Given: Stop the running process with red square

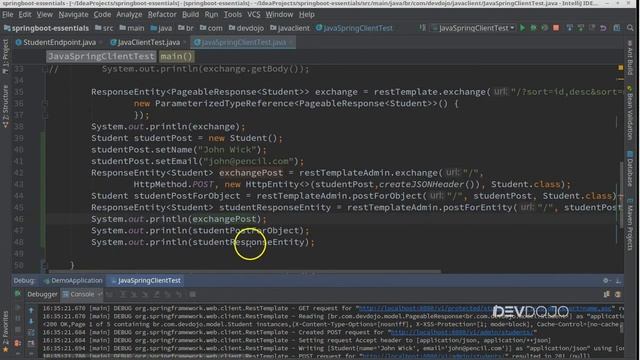Looking at the screenshot, I should coord(556,28).
